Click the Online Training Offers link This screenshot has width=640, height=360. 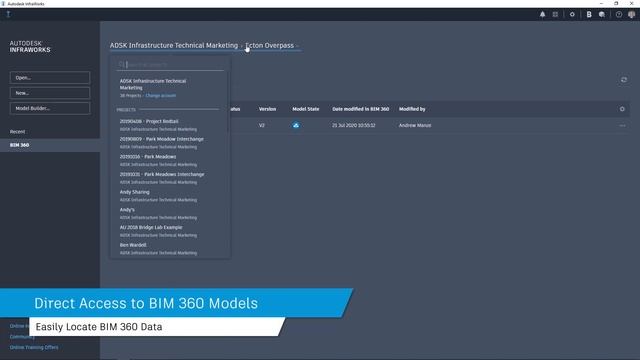[34, 347]
